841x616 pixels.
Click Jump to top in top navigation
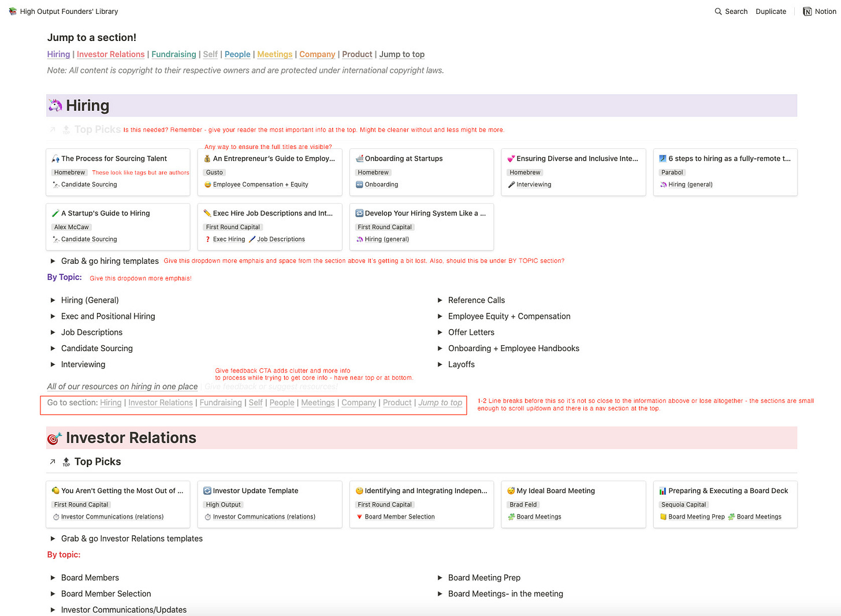(x=402, y=54)
